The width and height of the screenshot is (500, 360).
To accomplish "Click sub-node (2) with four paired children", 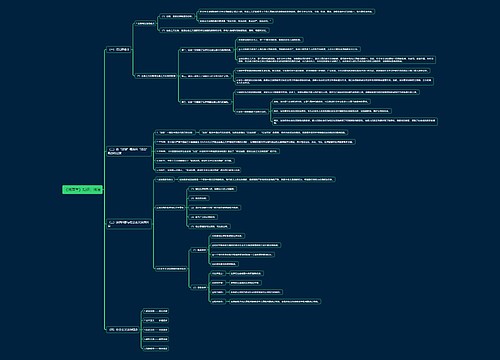I will [199, 287].
